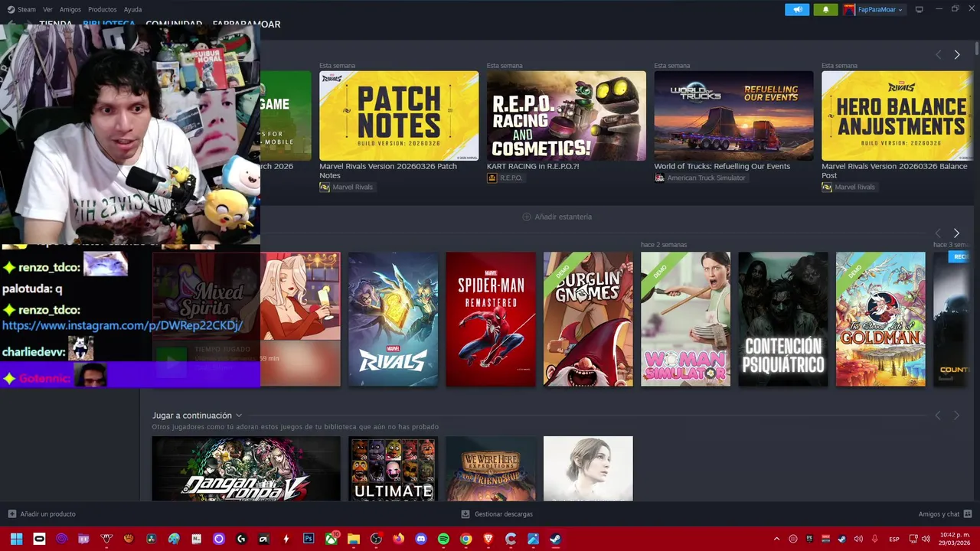Open Amigos y chat

pyautogui.click(x=945, y=514)
